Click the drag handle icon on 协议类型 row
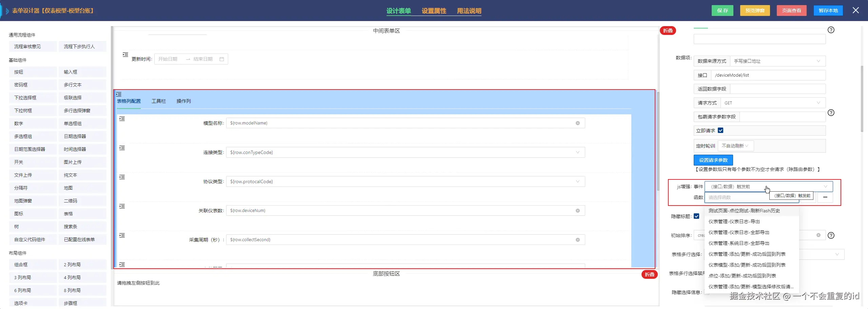 click(122, 177)
